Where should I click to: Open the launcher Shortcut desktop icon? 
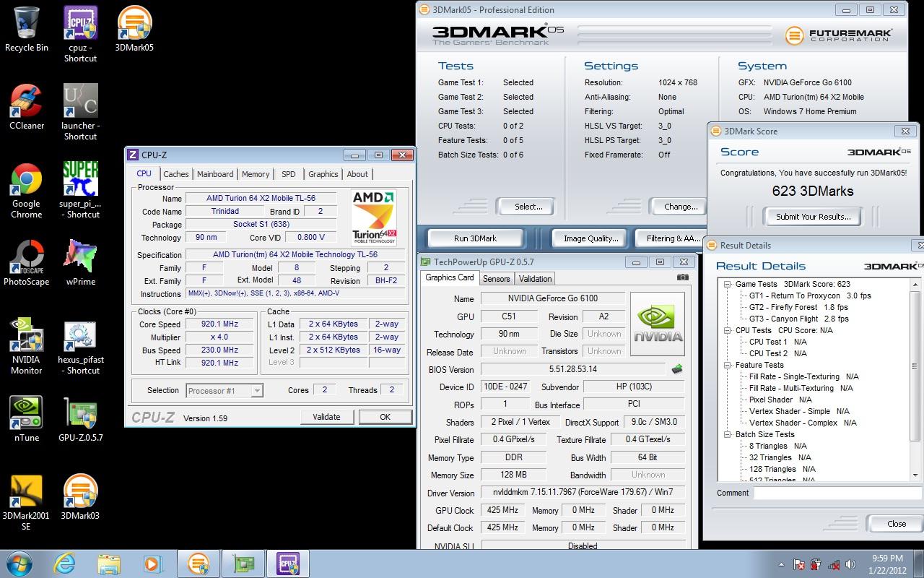point(80,112)
